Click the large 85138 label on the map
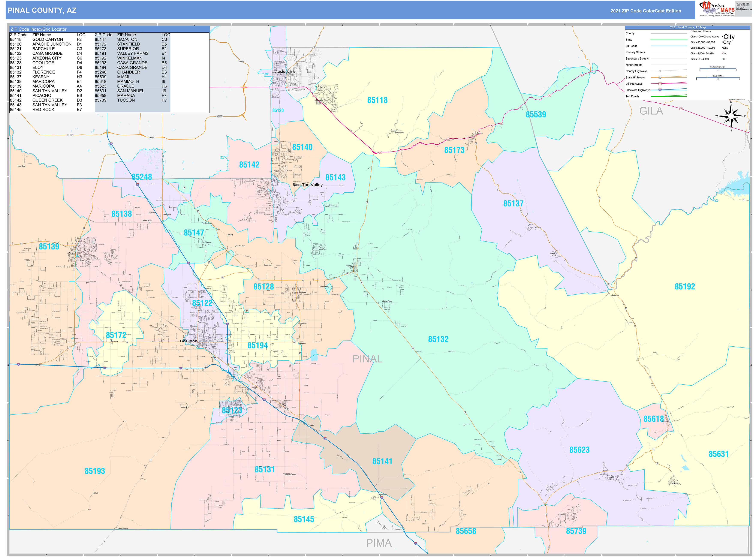The width and height of the screenshot is (756, 557). [x=121, y=214]
